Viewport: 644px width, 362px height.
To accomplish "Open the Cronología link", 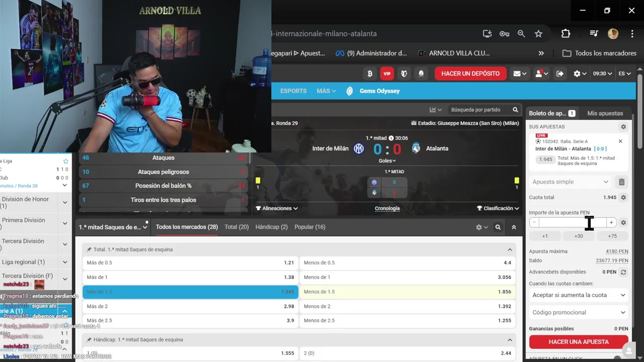I will point(387,208).
